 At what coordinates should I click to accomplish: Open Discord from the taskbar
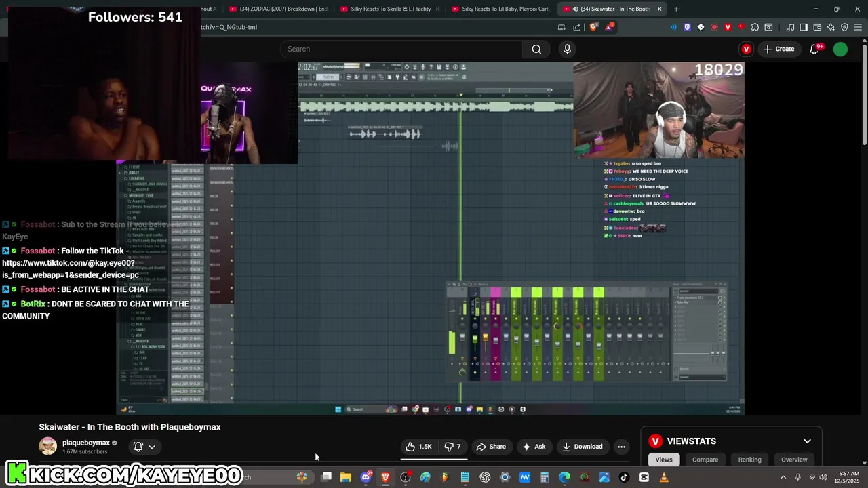pyautogui.click(x=366, y=477)
